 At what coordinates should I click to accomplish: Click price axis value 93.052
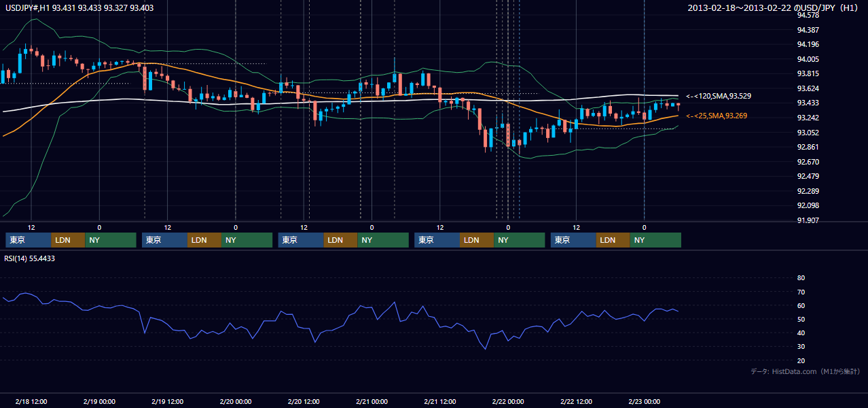tap(808, 133)
